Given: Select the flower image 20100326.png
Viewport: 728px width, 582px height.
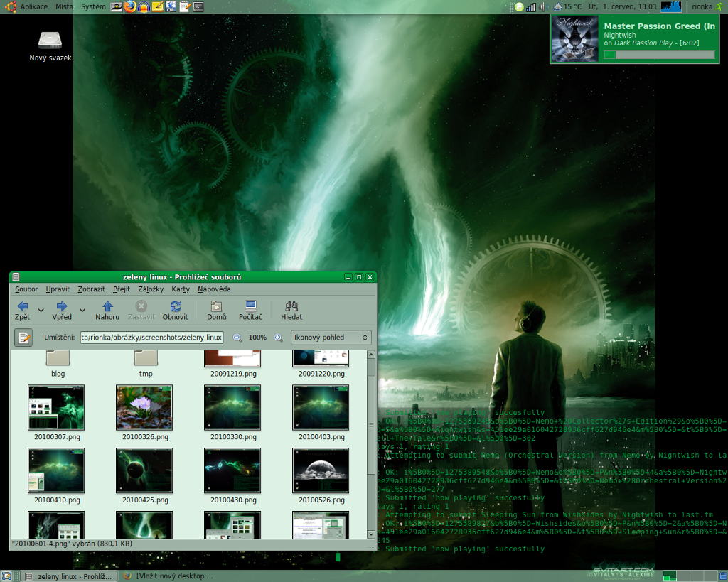Looking at the screenshot, I should tap(145, 413).
